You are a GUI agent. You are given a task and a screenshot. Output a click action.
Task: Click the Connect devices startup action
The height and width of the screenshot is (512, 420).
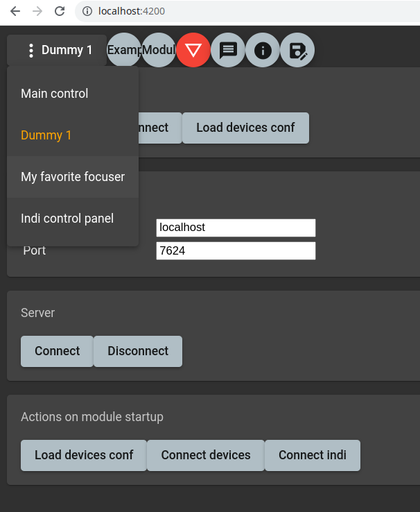pyautogui.click(x=206, y=455)
